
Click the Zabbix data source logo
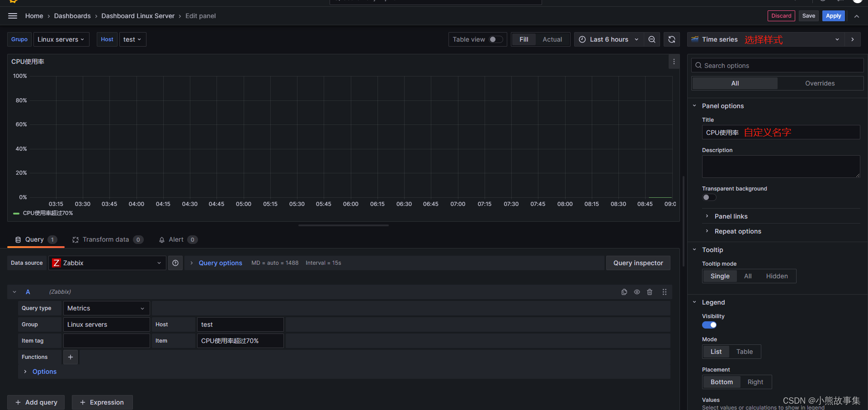(x=57, y=263)
